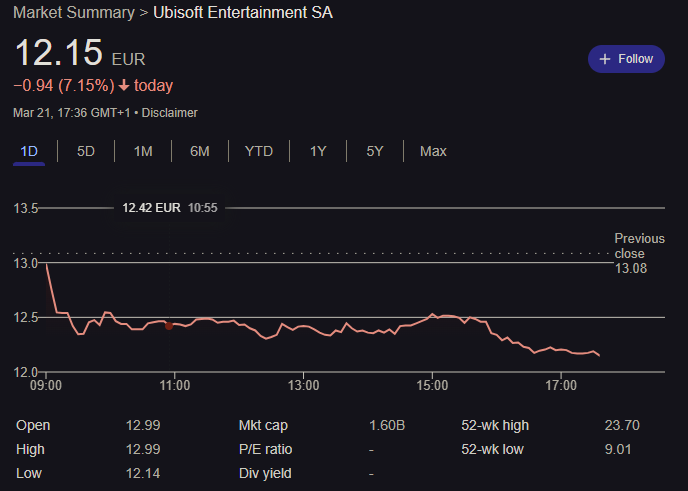Click the red data point marker on chart

168,325
